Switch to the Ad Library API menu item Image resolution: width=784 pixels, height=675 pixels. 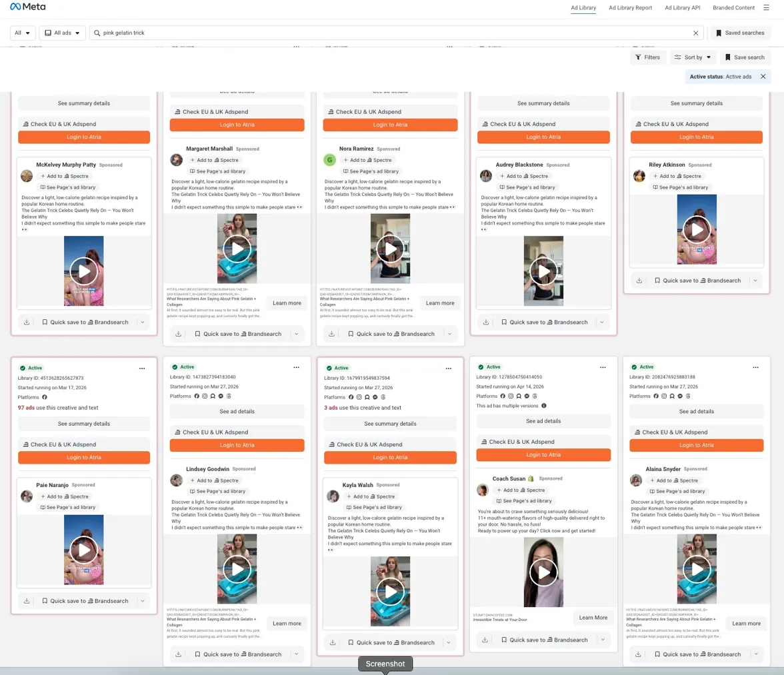[684, 8]
